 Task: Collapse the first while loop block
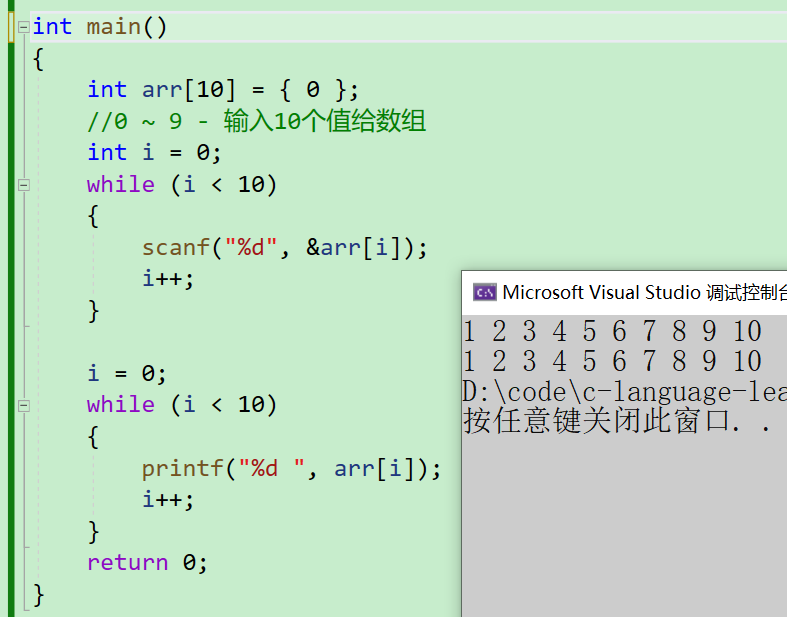pyautogui.click(x=23, y=185)
